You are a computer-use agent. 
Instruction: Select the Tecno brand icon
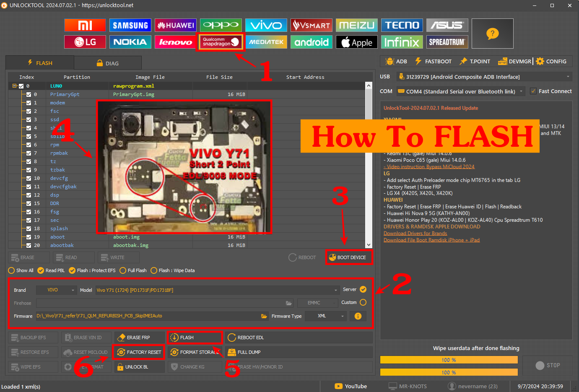[x=402, y=25]
